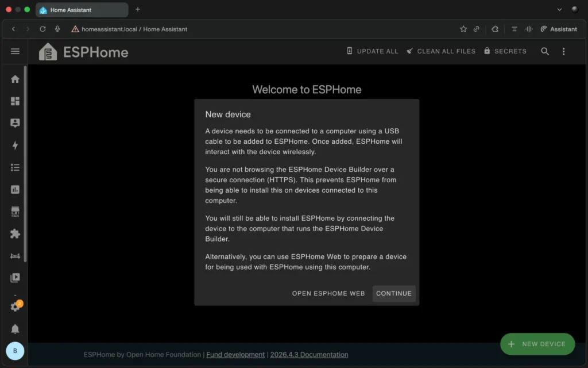Open the Home Assistant sidebar hamburger menu
Viewport: 588px width, 368px height.
(15, 51)
